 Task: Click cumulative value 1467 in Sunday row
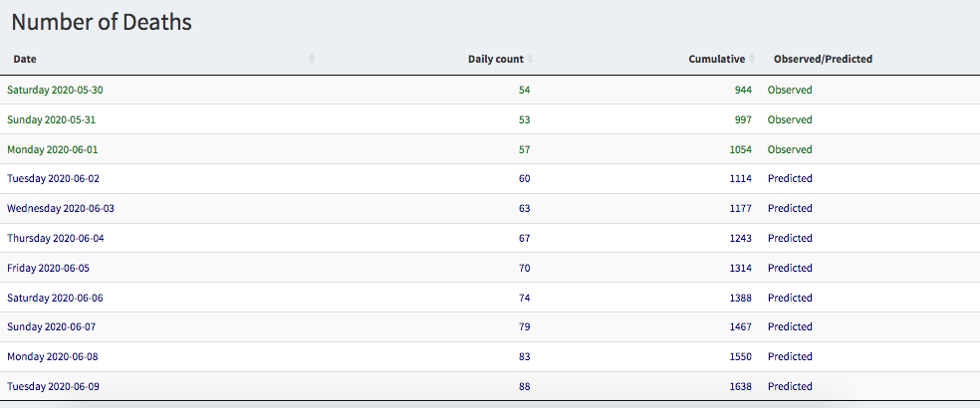740,326
